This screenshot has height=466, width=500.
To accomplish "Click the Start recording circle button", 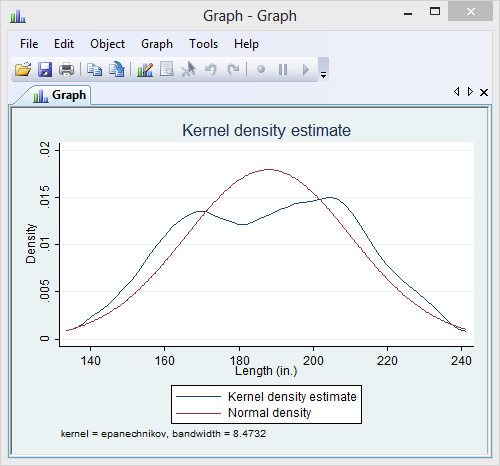I will (261, 69).
